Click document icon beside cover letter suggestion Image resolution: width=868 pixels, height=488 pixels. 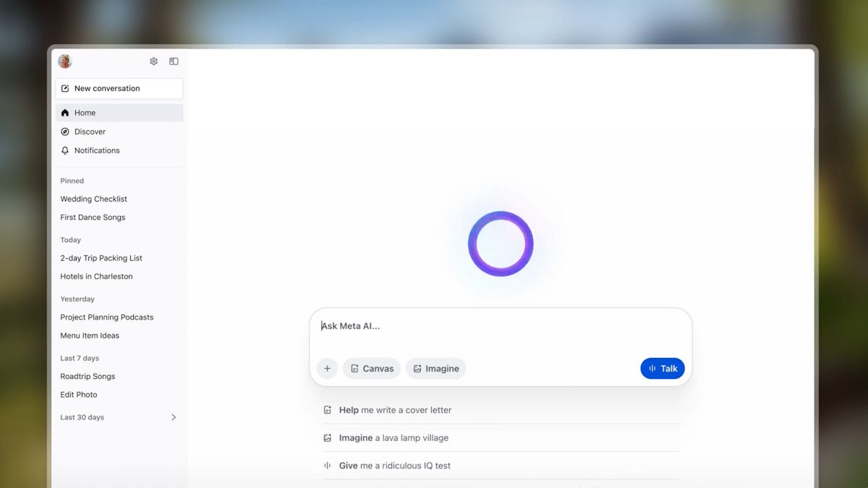[x=327, y=410]
